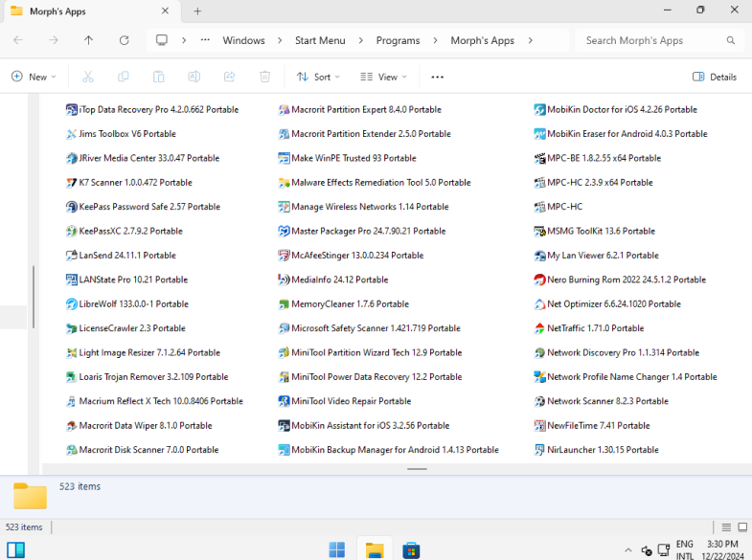Click the Malware Effects Remediation Tool icon
This screenshot has height=560, width=752.
284,183
